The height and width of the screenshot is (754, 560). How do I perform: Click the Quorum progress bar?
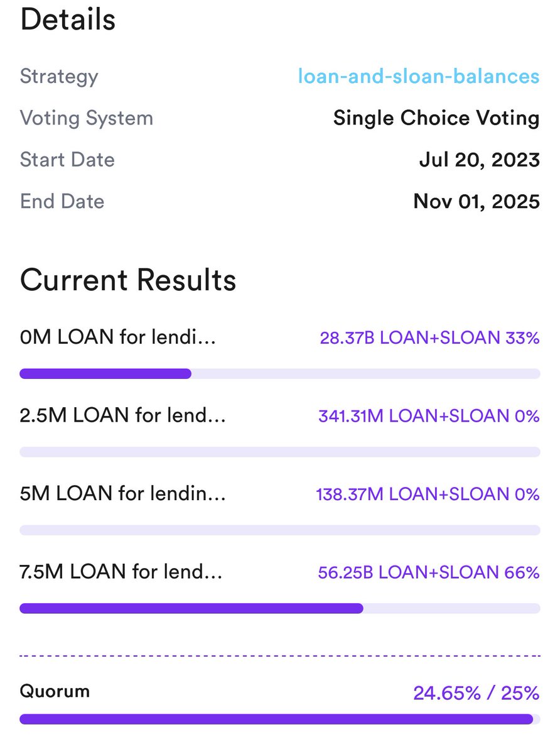click(x=279, y=719)
